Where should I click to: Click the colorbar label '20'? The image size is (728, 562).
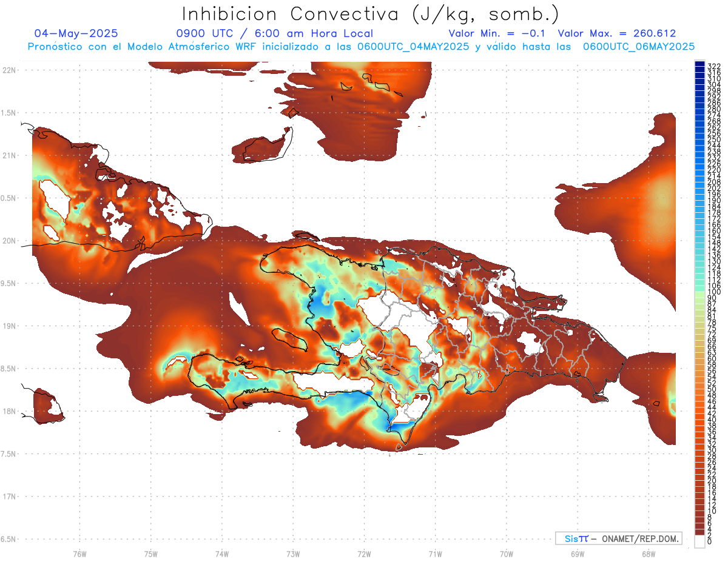[712, 481]
